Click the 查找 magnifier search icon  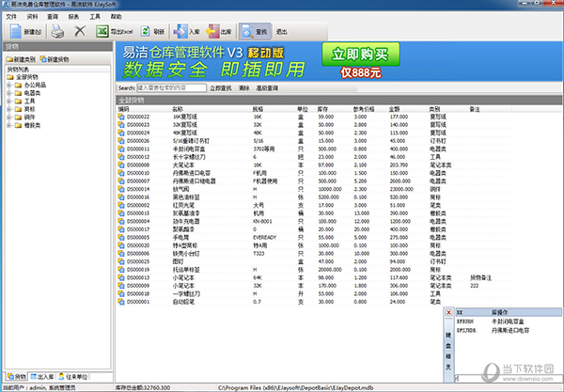click(x=247, y=32)
